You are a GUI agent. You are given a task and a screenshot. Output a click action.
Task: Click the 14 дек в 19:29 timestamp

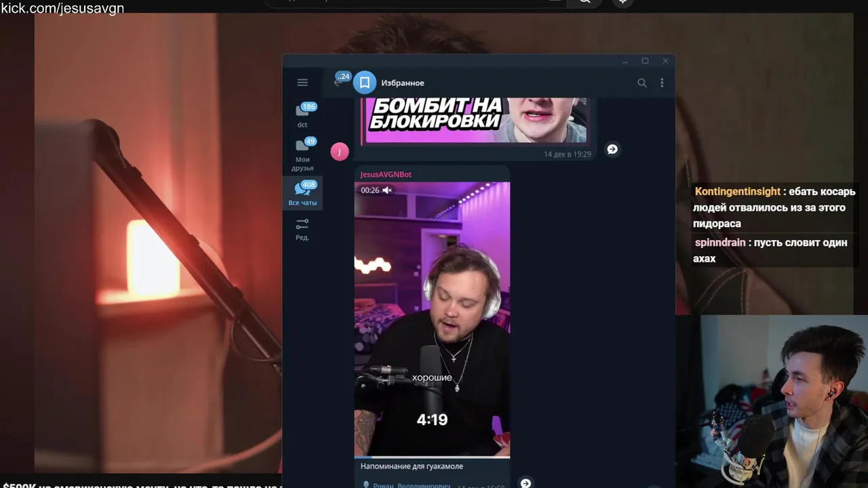[567, 155]
